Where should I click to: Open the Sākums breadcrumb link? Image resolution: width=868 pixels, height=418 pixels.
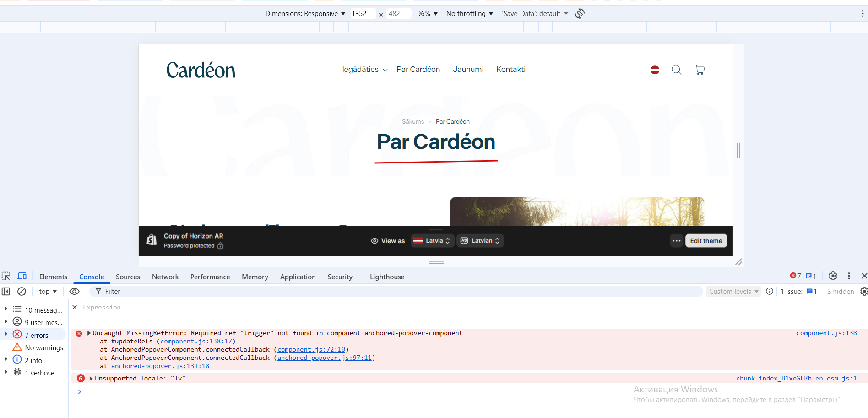pos(413,122)
